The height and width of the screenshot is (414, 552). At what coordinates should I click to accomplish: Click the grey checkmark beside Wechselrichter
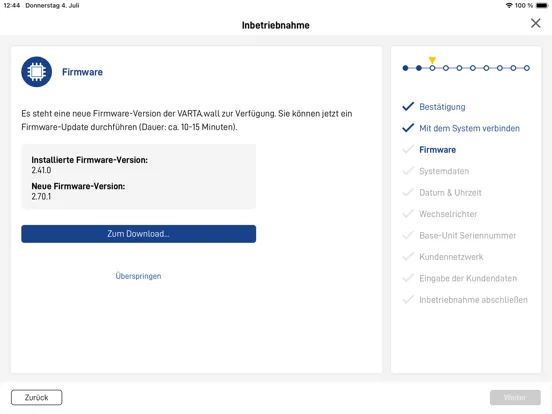[x=408, y=214]
